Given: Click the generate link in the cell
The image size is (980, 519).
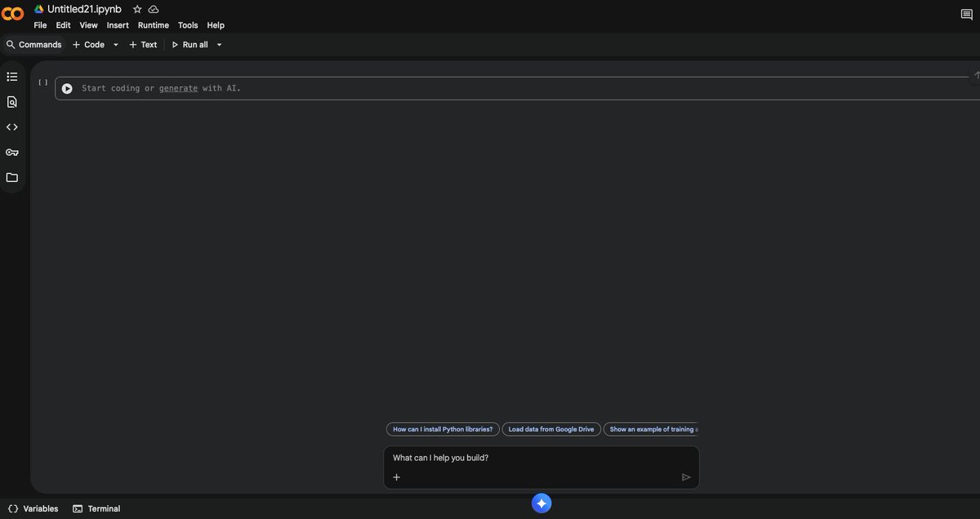Looking at the screenshot, I should [x=178, y=88].
